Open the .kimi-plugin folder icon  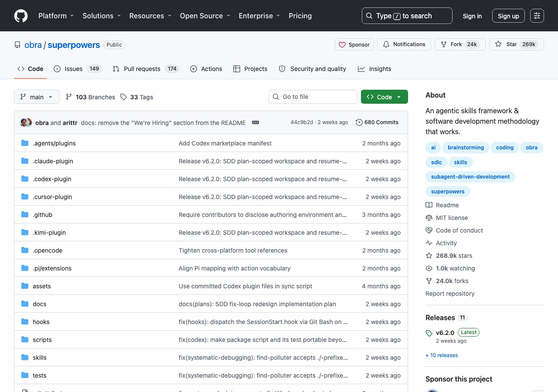click(25, 233)
